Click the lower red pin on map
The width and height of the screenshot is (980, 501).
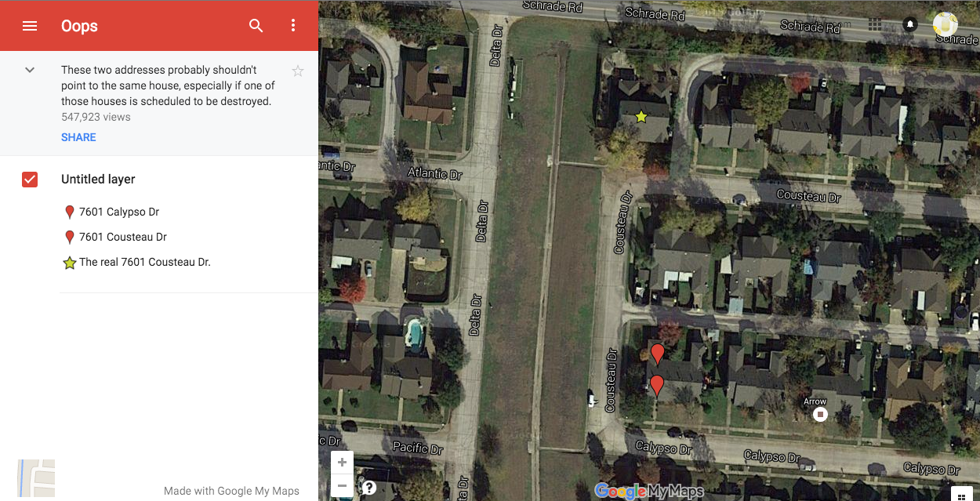657,386
